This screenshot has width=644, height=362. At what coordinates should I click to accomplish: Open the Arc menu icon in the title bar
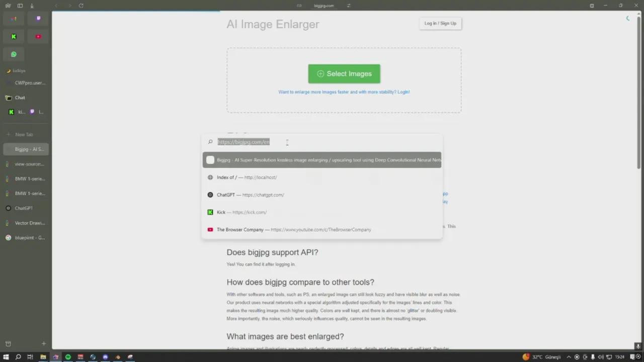(8, 6)
